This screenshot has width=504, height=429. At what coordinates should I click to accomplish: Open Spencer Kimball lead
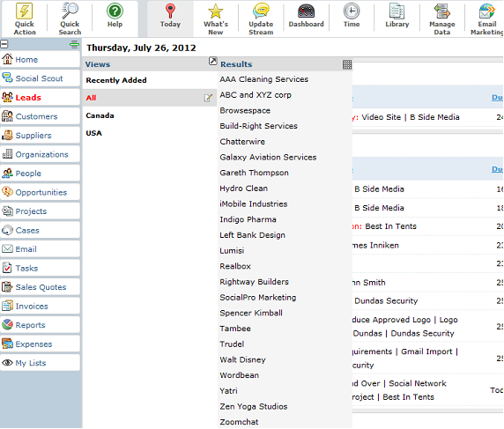pyautogui.click(x=251, y=313)
